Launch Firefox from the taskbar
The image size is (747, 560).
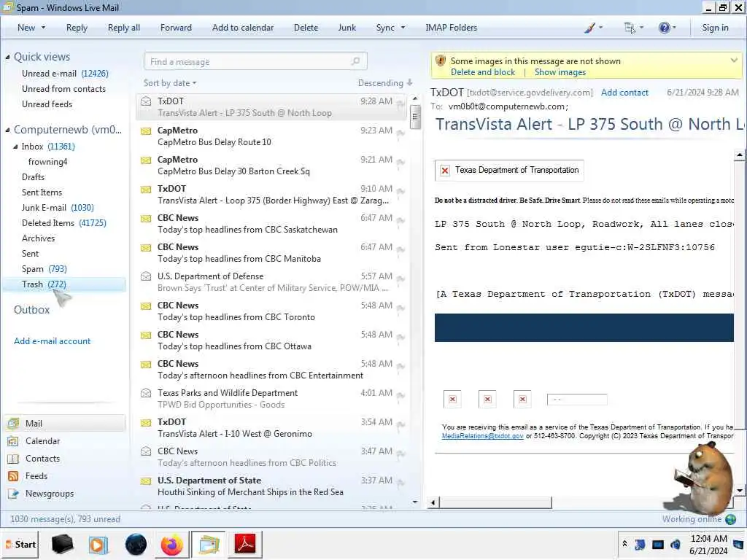coord(171,544)
